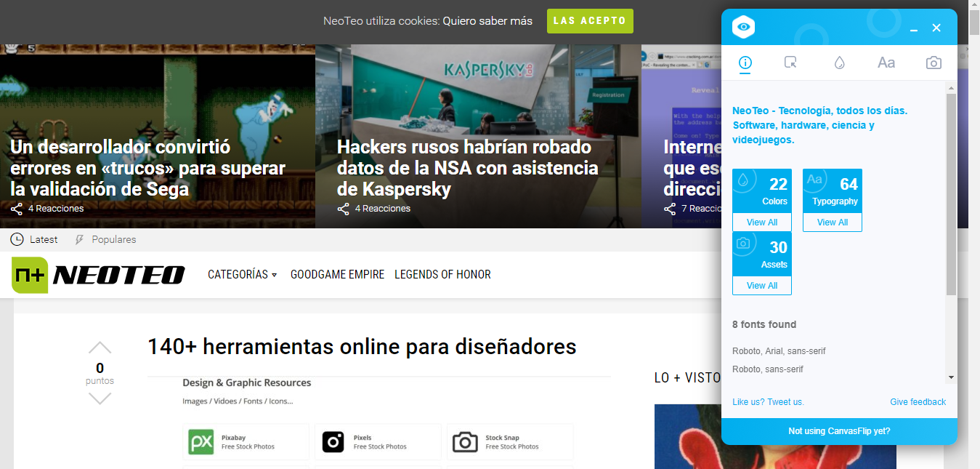Click the scroll-down arrow of the CanvasFlip panel
Screen dimensions: 980x469
951,377
